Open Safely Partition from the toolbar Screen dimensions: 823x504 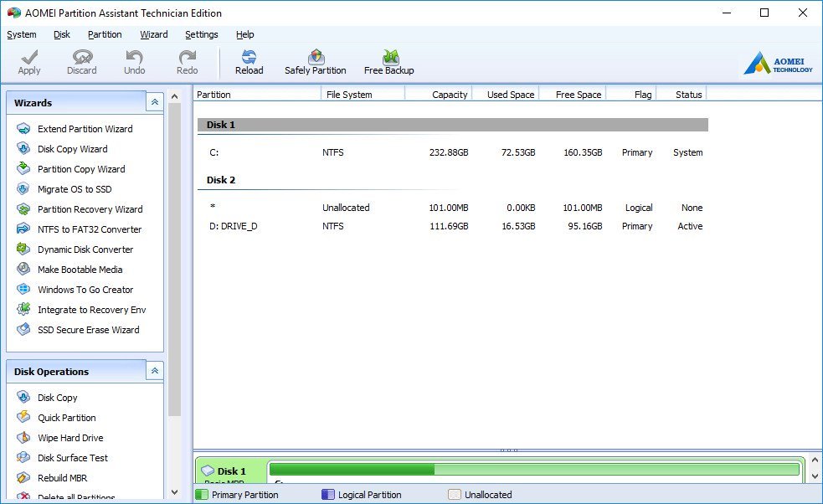click(x=315, y=57)
